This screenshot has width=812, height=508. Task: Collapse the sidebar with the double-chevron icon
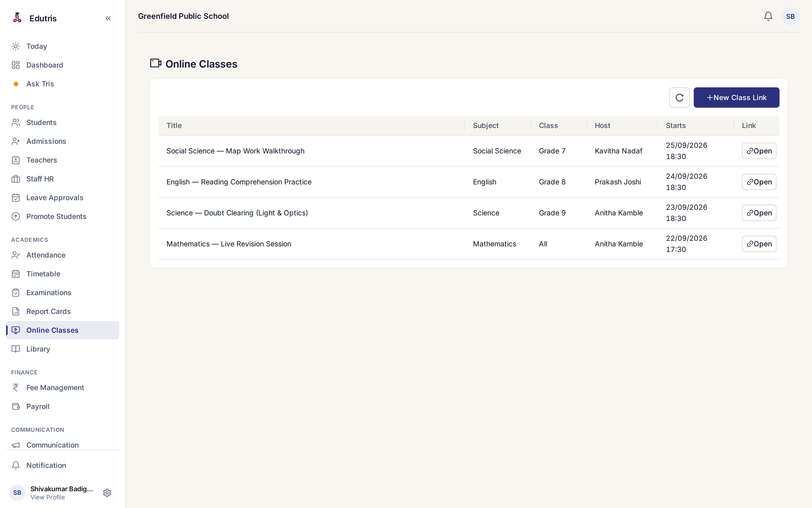click(108, 18)
